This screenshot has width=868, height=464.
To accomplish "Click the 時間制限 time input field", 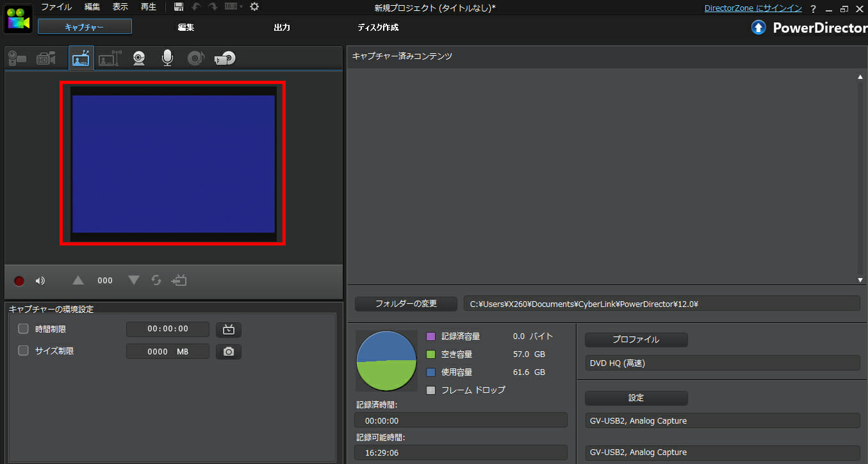I will pyautogui.click(x=168, y=329).
